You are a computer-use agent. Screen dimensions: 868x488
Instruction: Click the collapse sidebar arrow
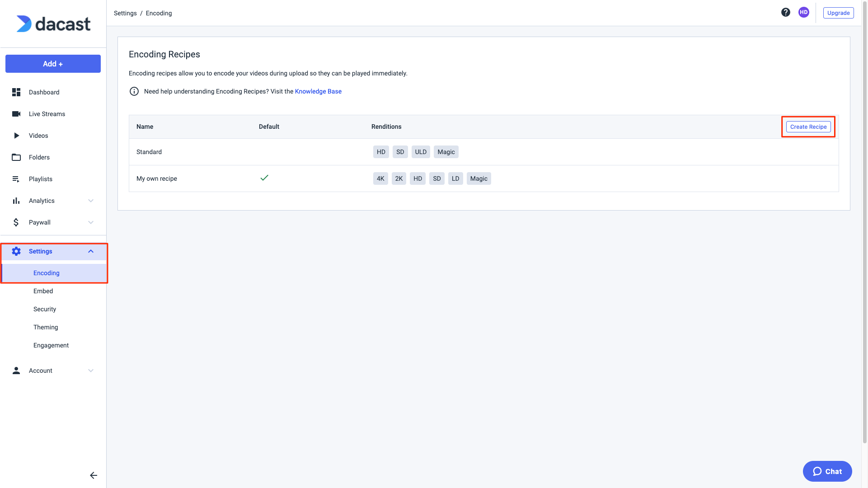(93, 475)
